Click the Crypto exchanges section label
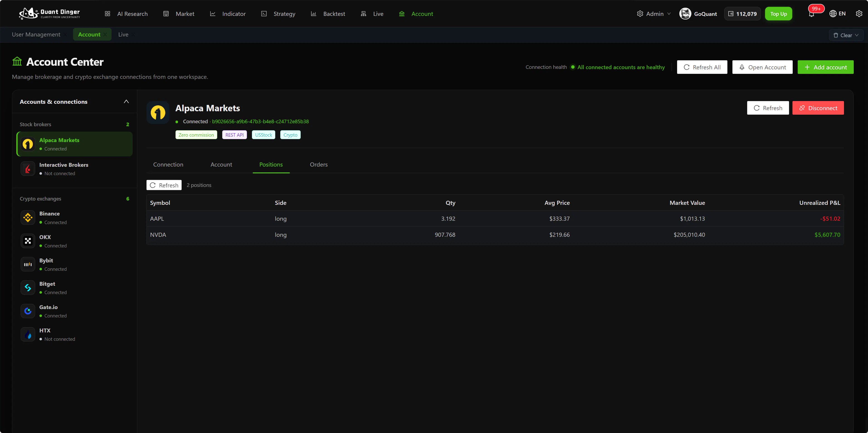 click(x=40, y=199)
